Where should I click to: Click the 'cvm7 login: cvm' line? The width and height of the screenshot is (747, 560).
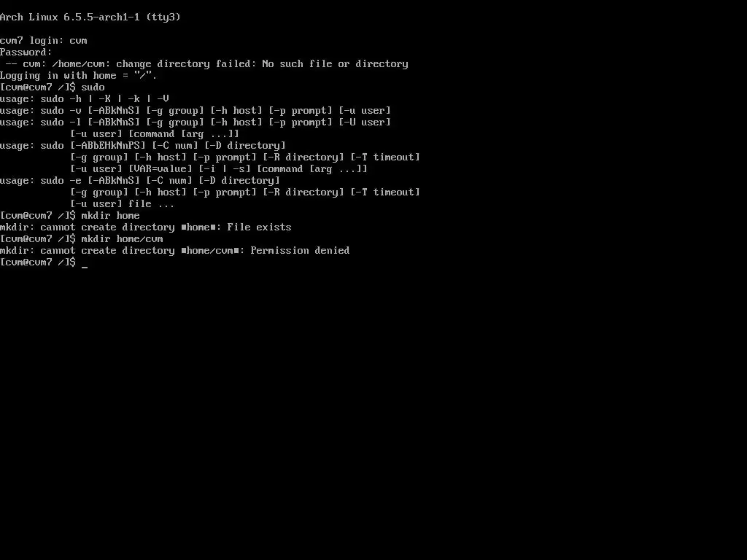[43, 41]
